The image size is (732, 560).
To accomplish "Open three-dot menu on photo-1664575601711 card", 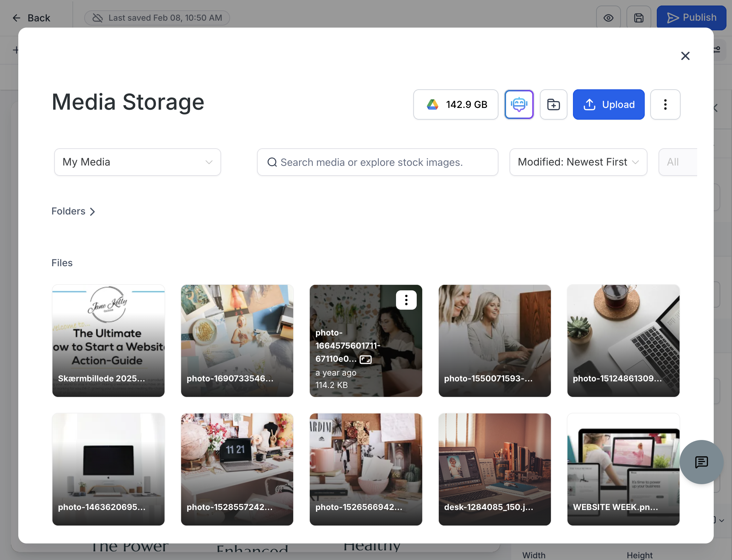I will tap(406, 300).
